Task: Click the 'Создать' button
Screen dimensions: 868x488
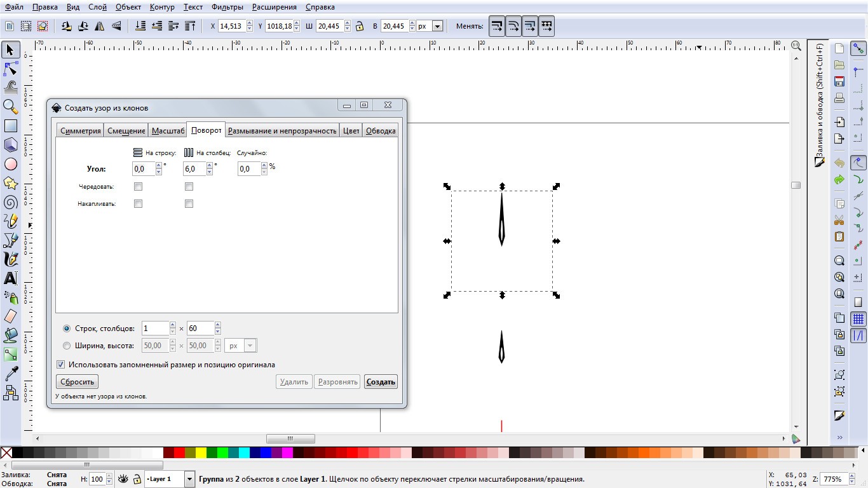Action: [x=381, y=382]
